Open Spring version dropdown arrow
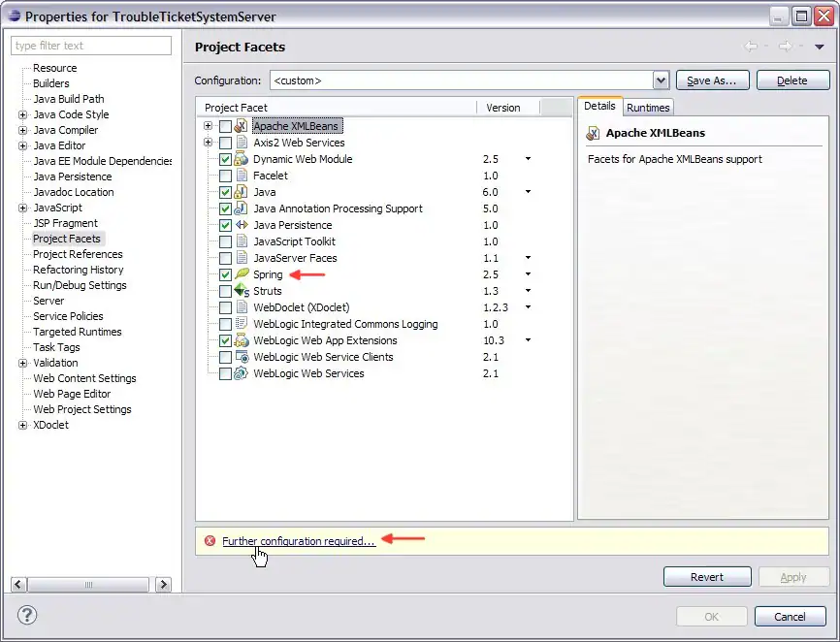 [528, 274]
